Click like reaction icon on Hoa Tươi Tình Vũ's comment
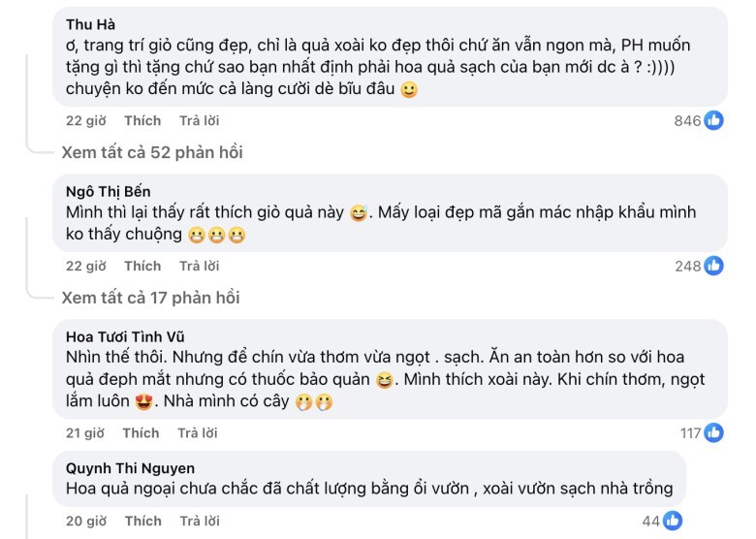 [x=713, y=433]
